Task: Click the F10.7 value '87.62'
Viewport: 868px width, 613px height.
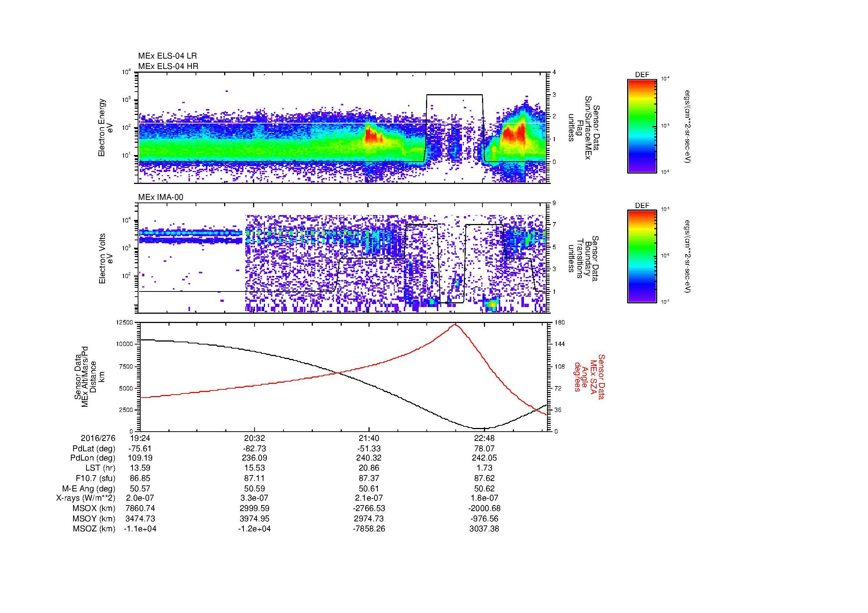Action: point(484,478)
